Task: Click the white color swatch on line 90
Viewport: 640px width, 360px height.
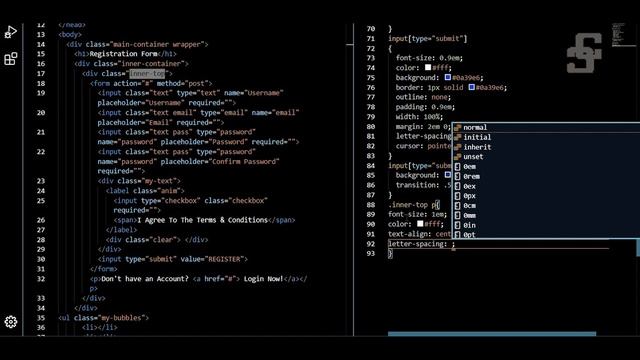Action: [x=420, y=224]
